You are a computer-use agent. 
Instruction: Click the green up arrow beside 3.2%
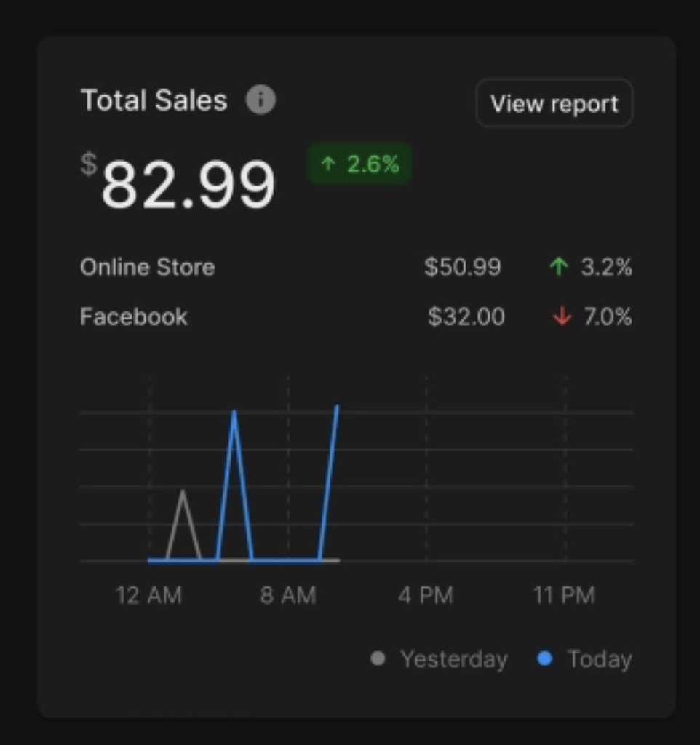pyautogui.click(x=558, y=267)
